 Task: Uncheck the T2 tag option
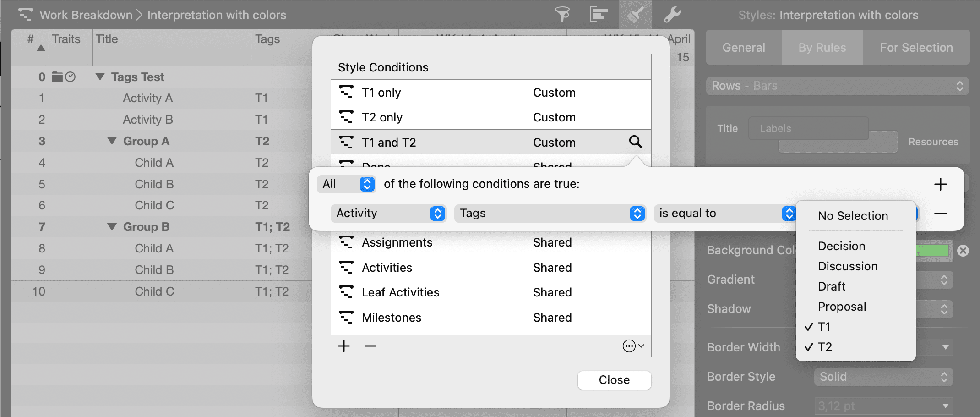[825, 347]
